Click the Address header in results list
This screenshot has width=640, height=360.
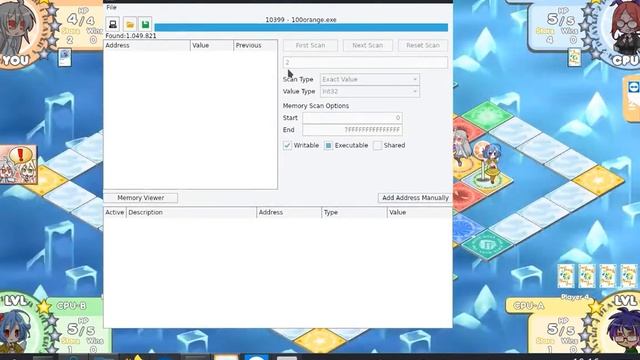pyautogui.click(x=147, y=45)
